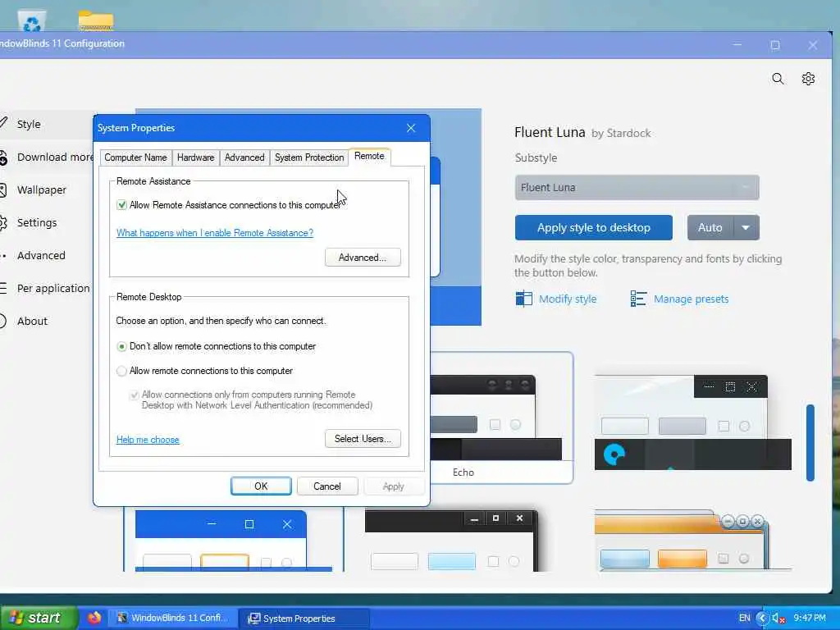Screen dimensions: 840x630
Task: Maximize the WindowBlinds Configuration window
Action: click(x=775, y=46)
